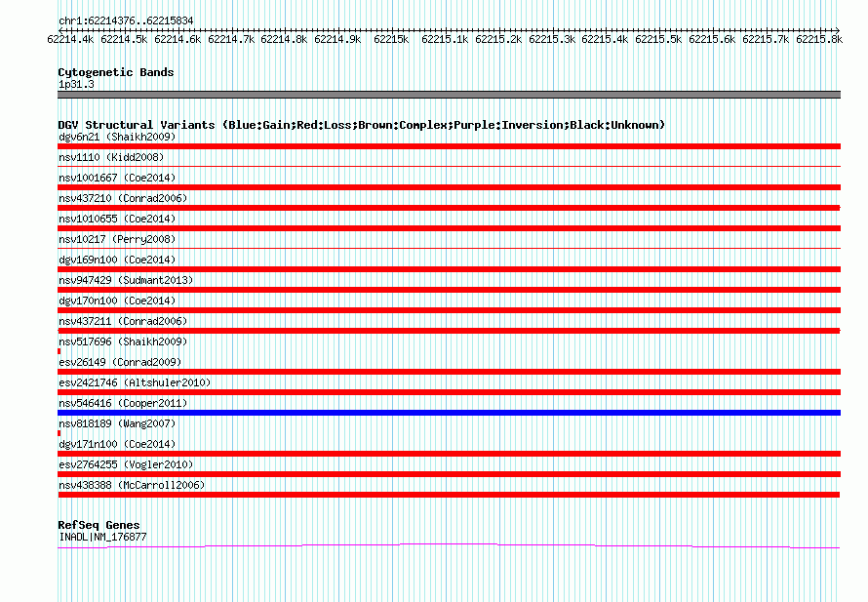
Task: Click the red bar under esv26149
Action: click(449, 372)
